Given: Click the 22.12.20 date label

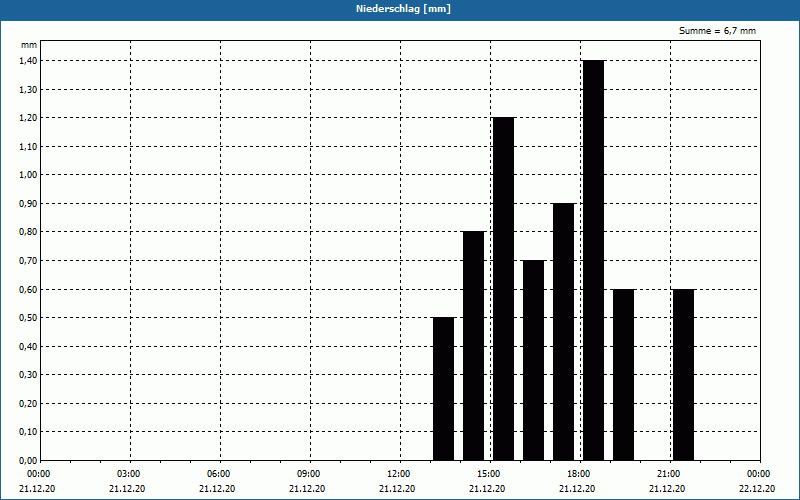Looking at the screenshot, I should (757, 489).
